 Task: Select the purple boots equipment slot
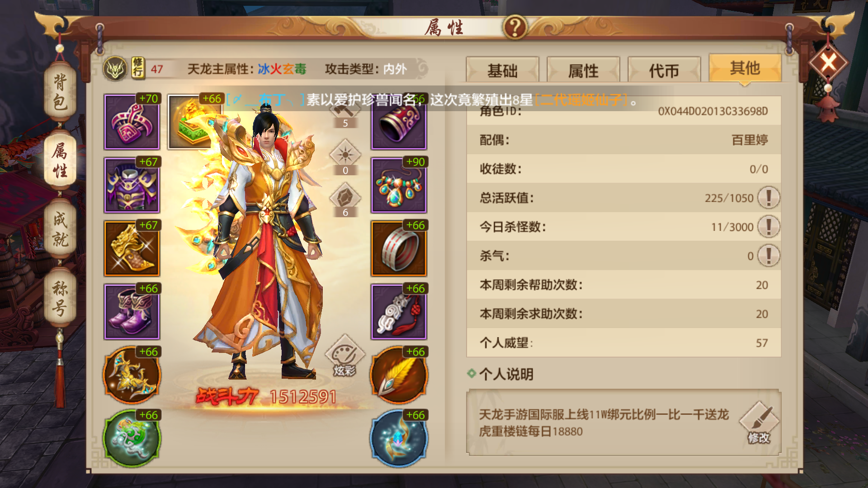(x=132, y=312)
